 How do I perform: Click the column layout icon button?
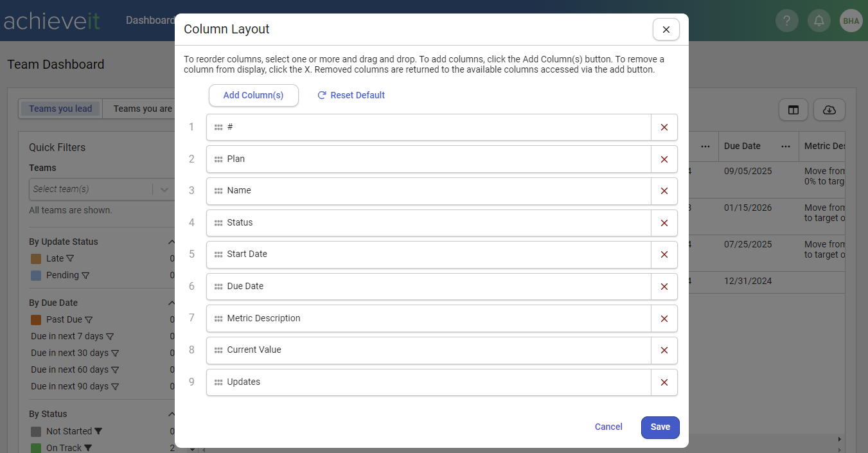click(x=793, y=110)
